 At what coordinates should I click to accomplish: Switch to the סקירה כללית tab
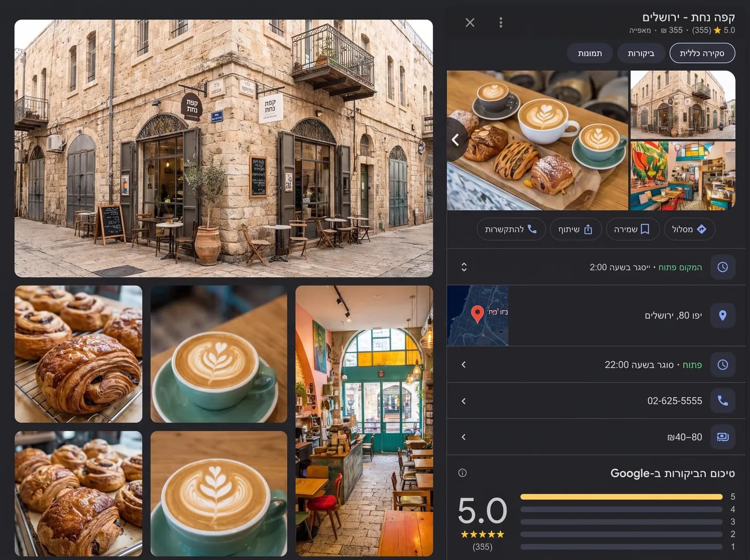(x=702, y=53)
